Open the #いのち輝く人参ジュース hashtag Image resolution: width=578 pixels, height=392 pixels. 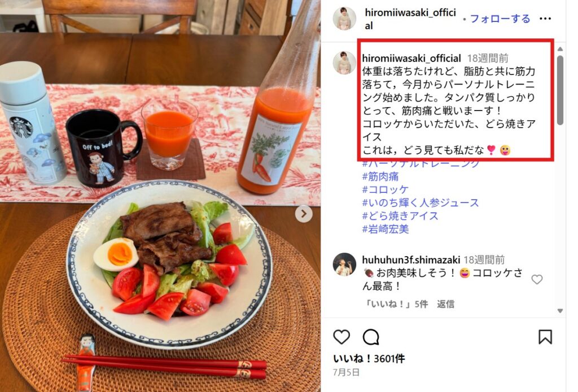[420, 202]
